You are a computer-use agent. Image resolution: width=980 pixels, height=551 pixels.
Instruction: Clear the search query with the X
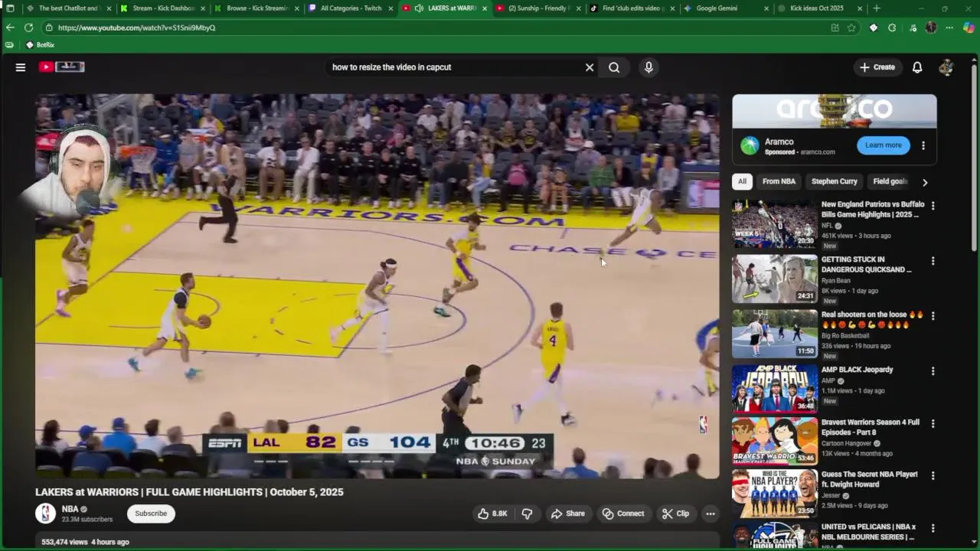point(590,67)
